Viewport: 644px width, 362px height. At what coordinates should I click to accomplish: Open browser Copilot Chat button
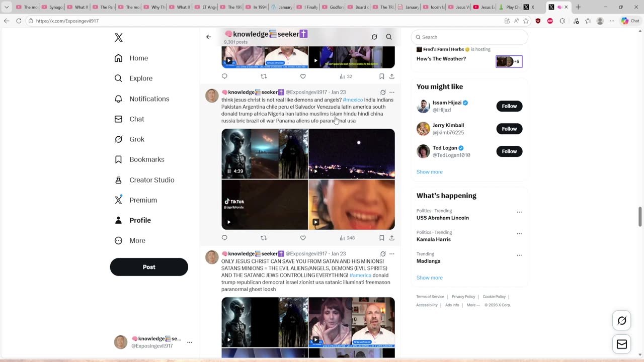[x=630, y=21]
